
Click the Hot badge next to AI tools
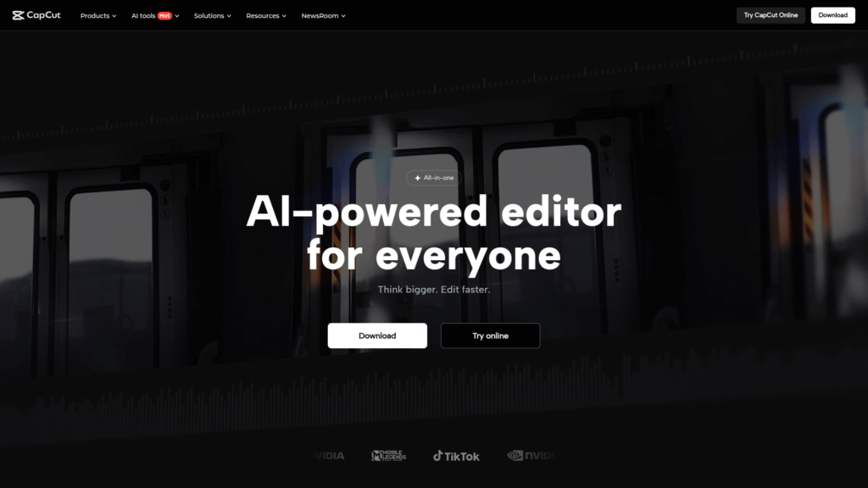click(x=165, y=15)
